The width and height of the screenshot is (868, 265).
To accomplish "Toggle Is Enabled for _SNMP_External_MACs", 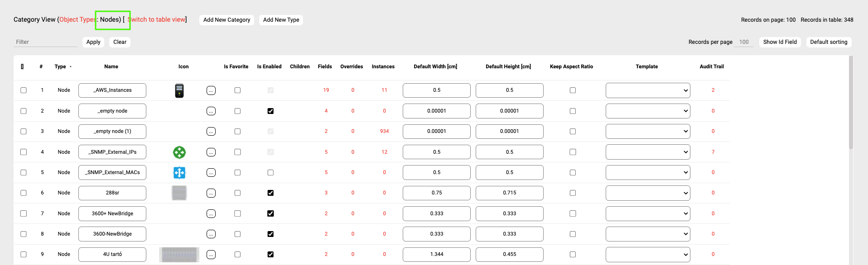I will coord(270,173).
